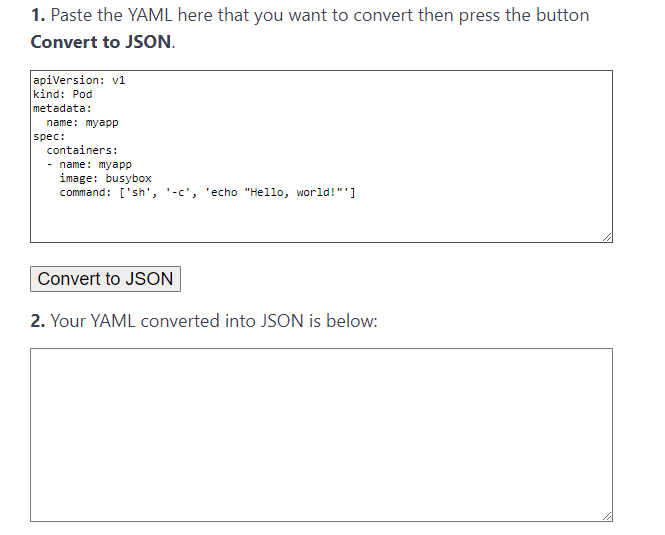Click the "containers:" line
665x535 pixels.
tap(82, 150)
